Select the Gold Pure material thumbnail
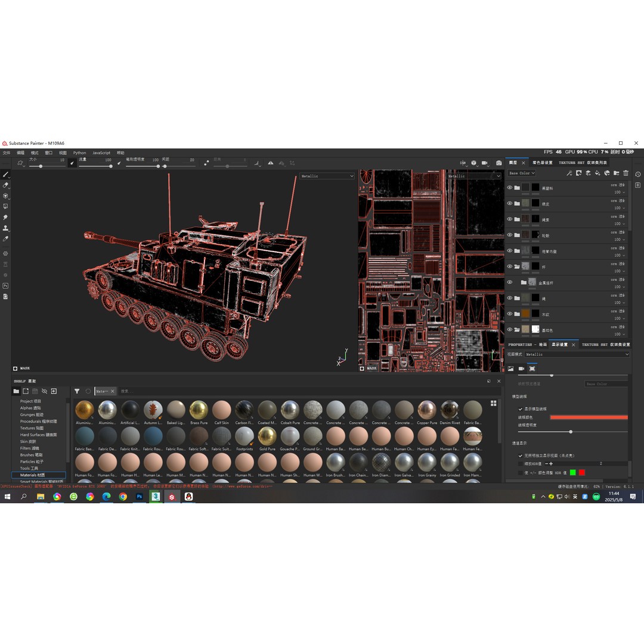The width and height of the screenshot is (644, 644). pos(267,436)
